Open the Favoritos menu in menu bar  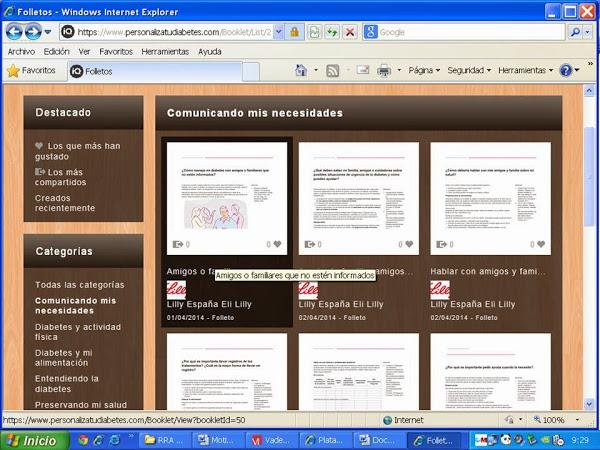click(115, 51)
